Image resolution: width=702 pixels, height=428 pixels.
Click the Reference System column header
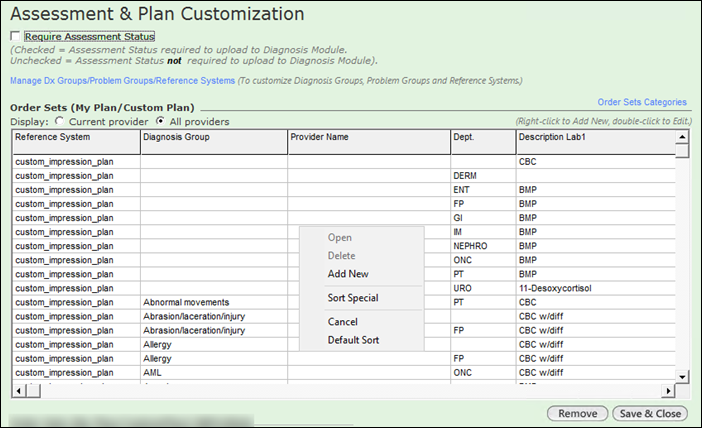tap(77, 142)
